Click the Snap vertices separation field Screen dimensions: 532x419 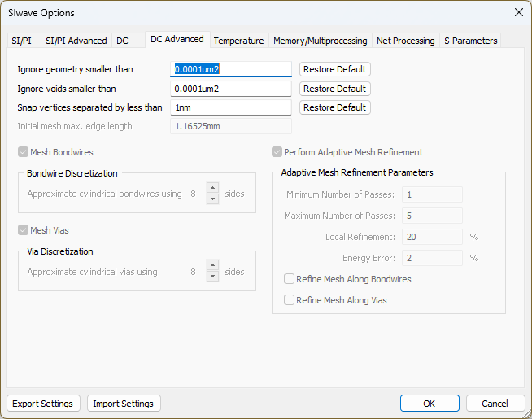click(x=231, y=107)
